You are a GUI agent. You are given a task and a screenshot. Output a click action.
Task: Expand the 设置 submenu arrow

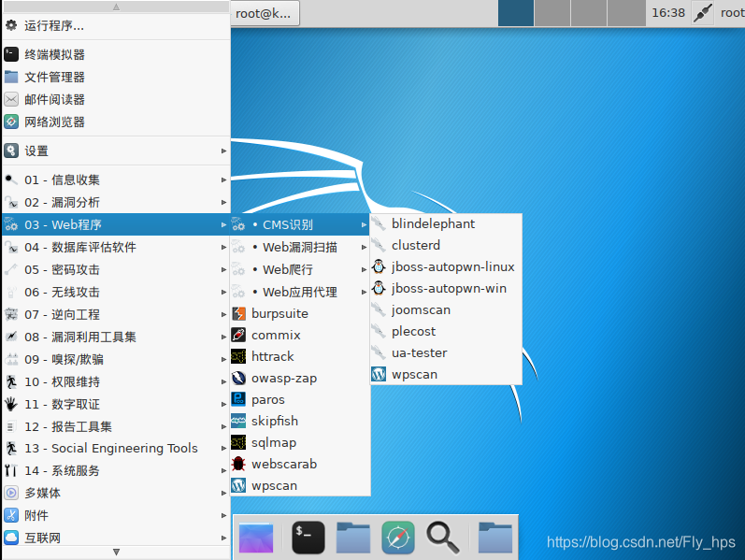tap(223, 151)
